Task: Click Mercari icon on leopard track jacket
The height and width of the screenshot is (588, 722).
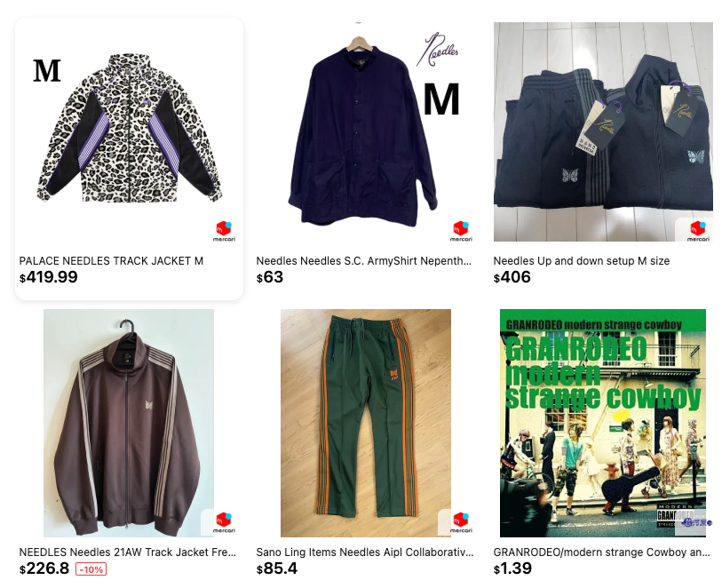Action: [224, 231]
